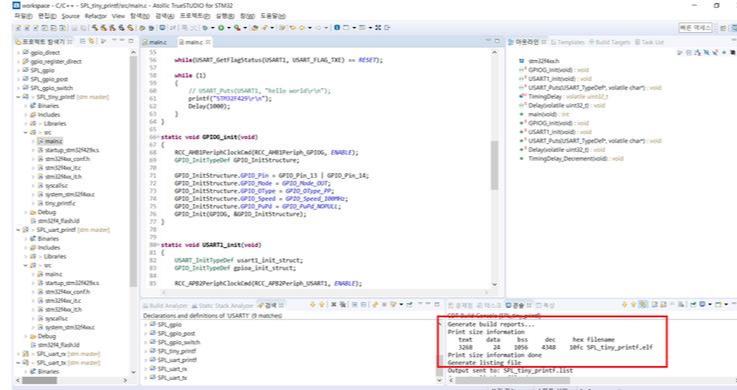Minimize the project explorer panel
Viewport: 737px width, 390px height.
click(122, 41)
